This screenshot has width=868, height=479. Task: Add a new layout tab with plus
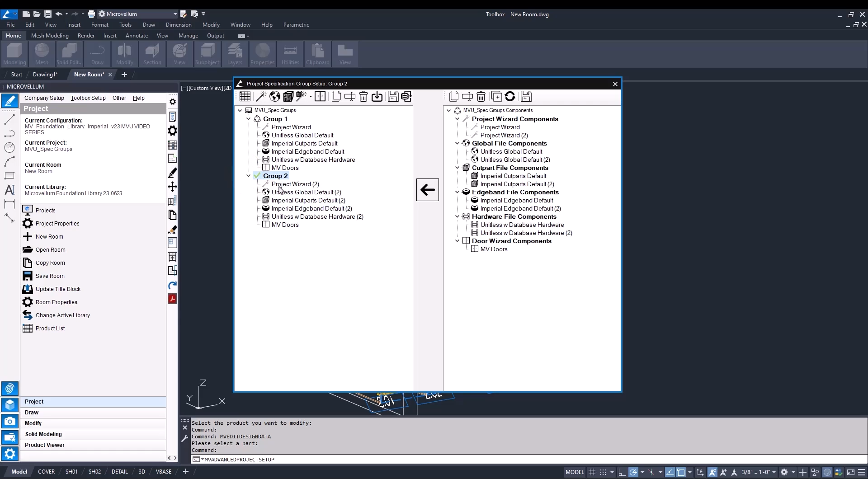click(x=185, y=472)
